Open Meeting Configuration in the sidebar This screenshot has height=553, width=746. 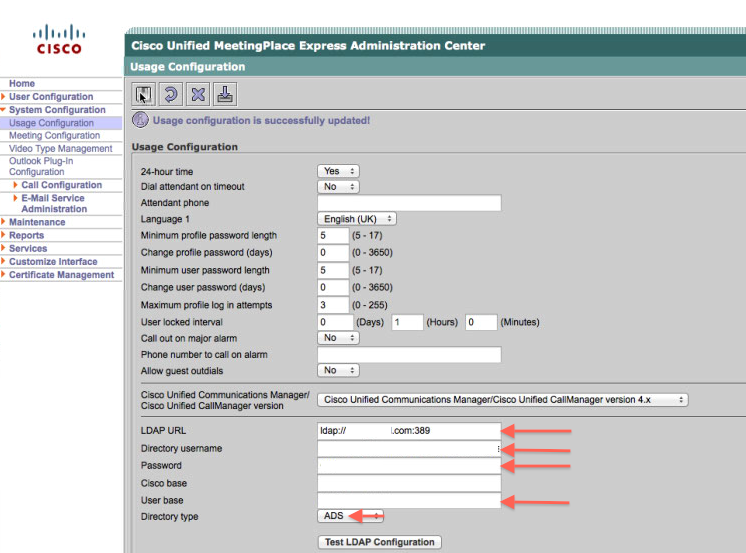click(x=54, y=136)
